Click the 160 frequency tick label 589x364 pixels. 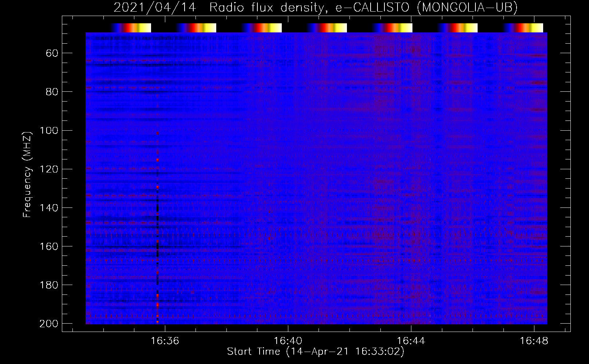click(49, 246)
